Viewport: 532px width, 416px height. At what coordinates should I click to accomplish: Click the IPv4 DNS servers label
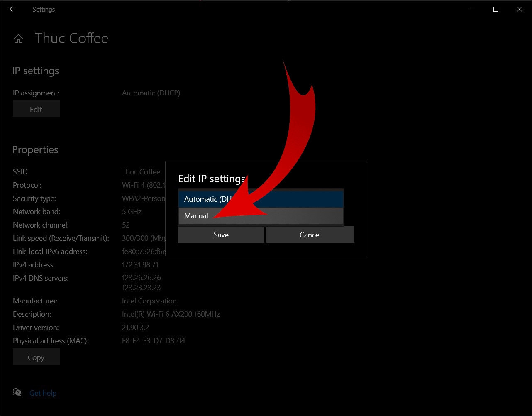point(41,278)
